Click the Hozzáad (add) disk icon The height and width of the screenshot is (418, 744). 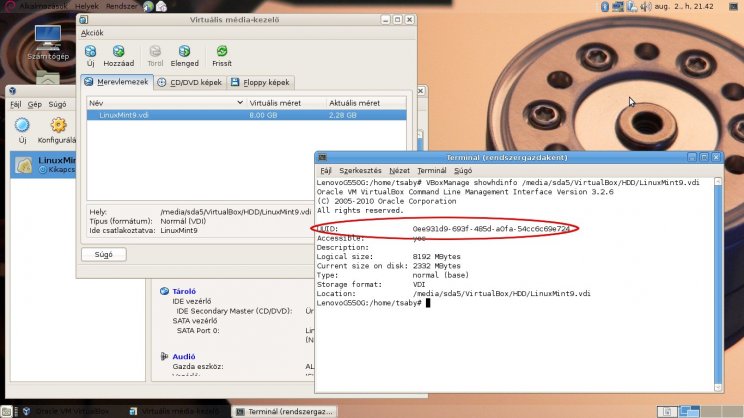[119, 51]
